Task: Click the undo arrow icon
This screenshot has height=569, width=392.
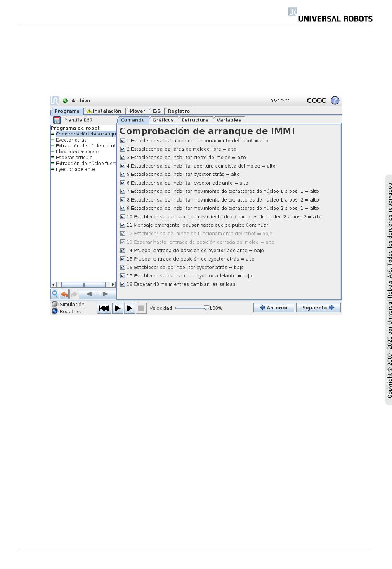Action: tap(64, 294)
